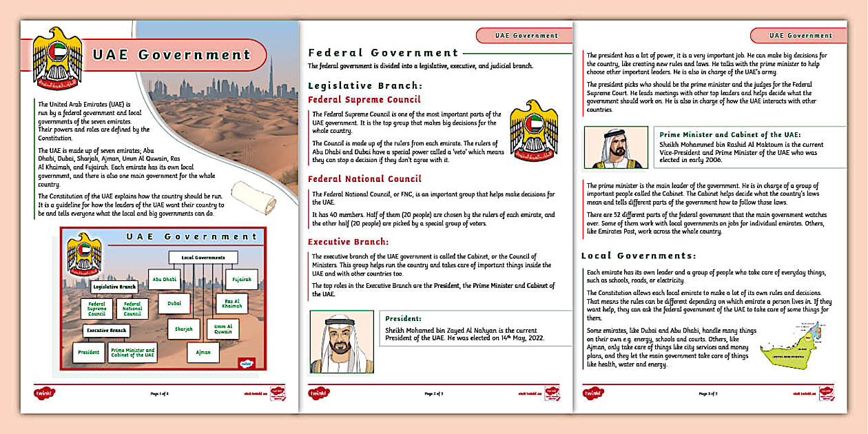Click the Local Governments box in the diagram
The width and height of the screenshot is (868, 434).
[202, 257]
